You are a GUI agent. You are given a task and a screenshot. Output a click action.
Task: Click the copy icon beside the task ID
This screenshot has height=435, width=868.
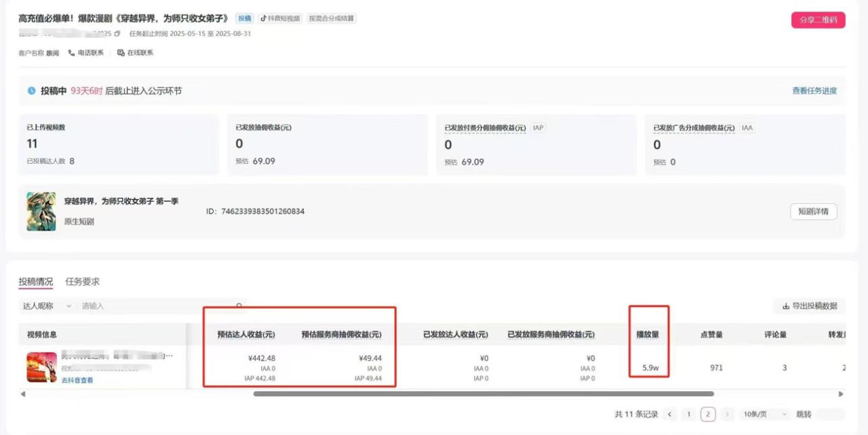pos(117,34)
